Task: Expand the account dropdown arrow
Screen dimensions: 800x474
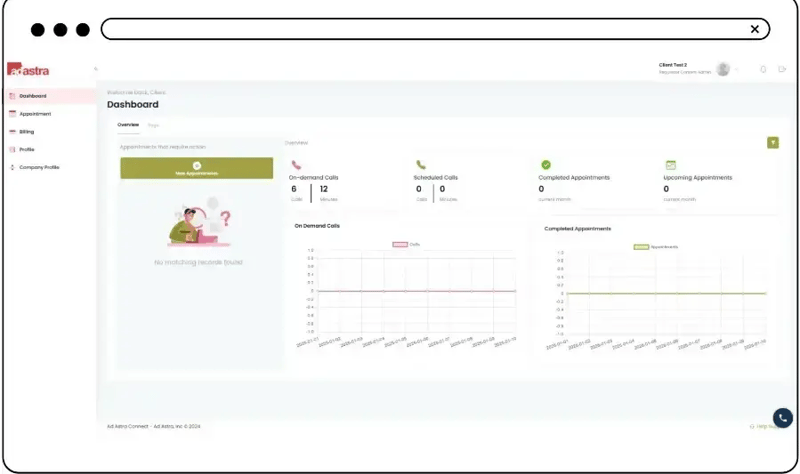Action: pyautogui.click(x=737, y=69)
